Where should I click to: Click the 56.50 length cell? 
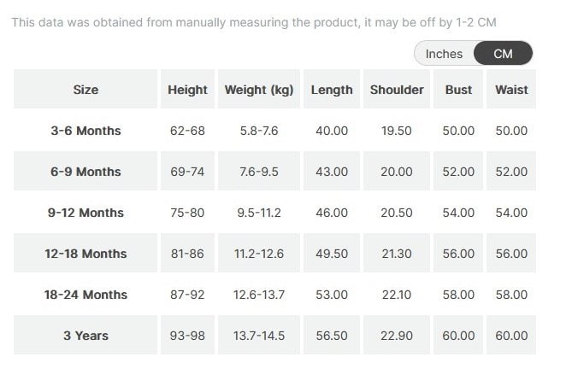click(x=332, y=336)
